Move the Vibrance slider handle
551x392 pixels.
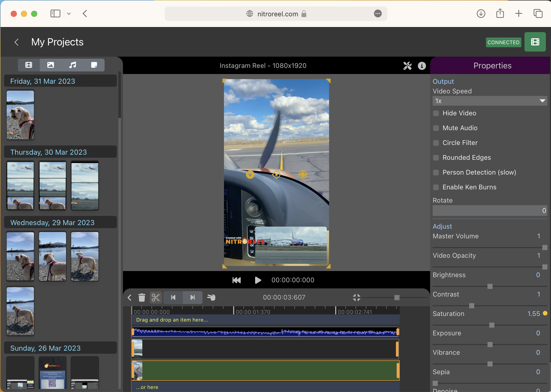[490, 364]
